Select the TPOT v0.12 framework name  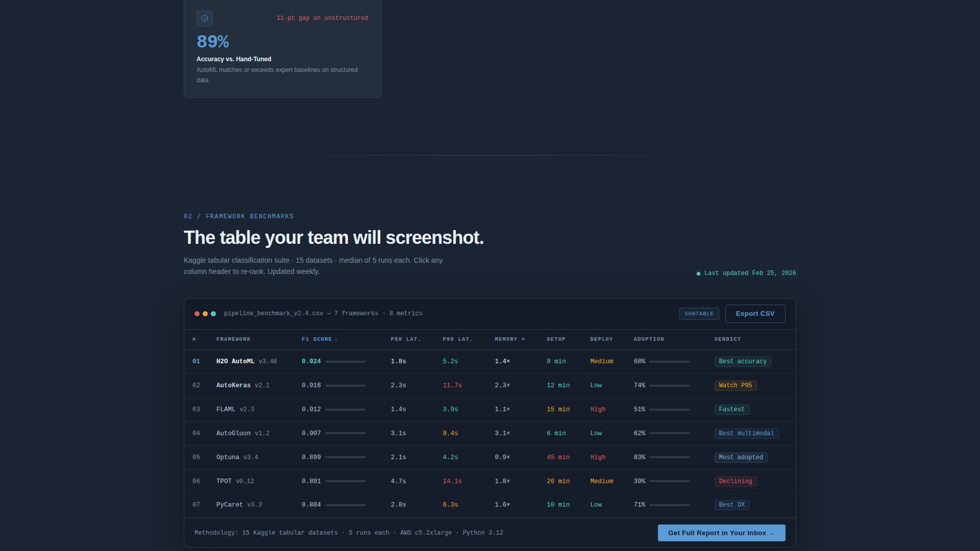(x=235, y=482)
